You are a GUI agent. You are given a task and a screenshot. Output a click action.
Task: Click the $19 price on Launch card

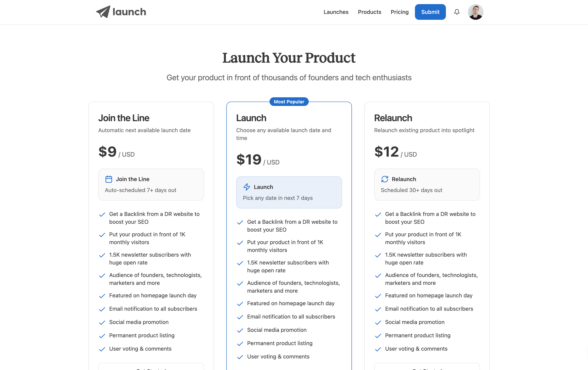249,160
